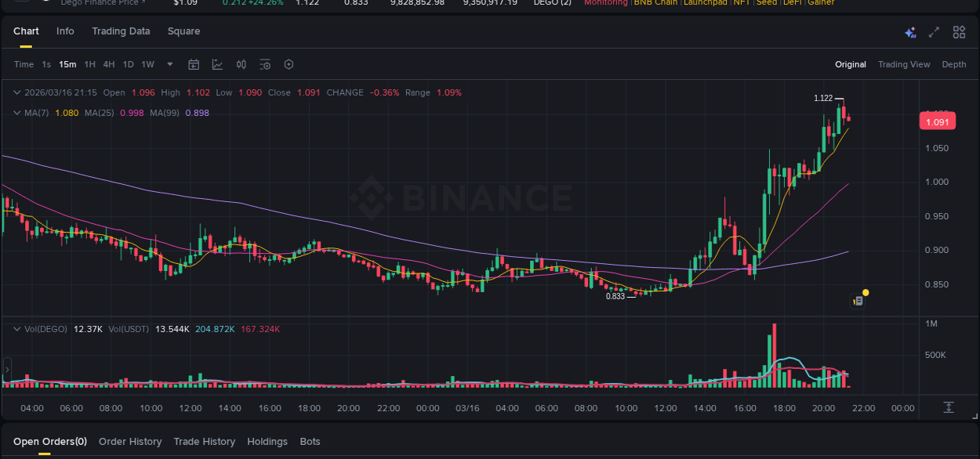Launch the AI assistant icon

[x=909, y=32]
